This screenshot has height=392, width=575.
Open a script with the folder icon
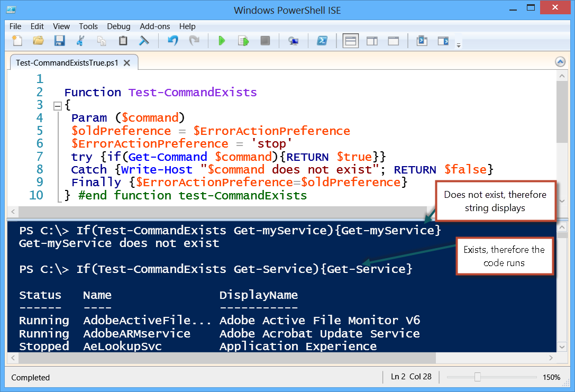38,40
